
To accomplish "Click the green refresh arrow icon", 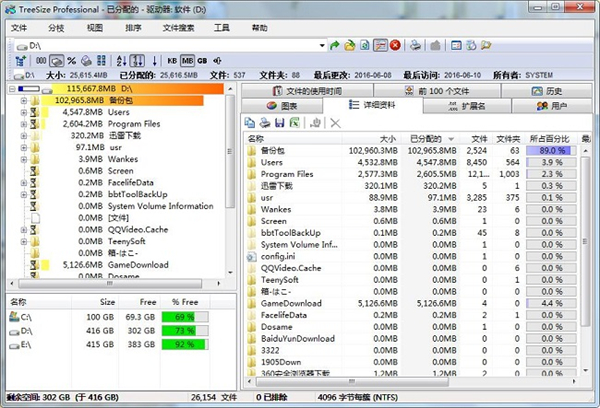I will tap(335, 46).
